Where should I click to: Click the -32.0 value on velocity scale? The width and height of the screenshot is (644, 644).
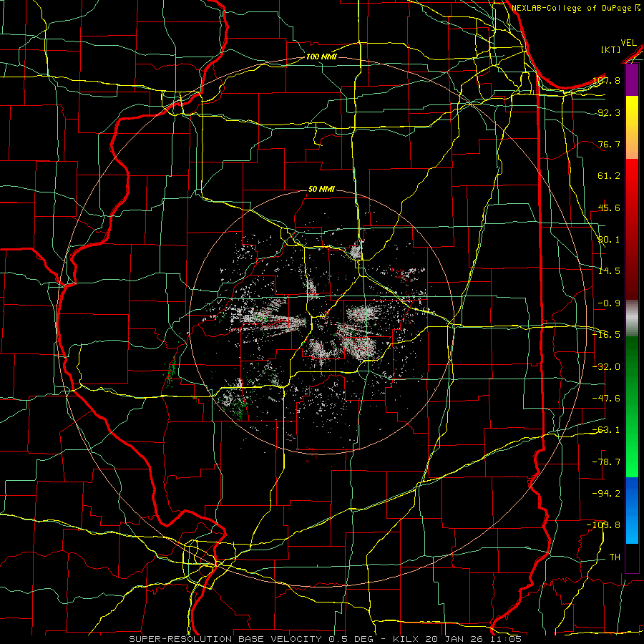[x=606, y=367]
